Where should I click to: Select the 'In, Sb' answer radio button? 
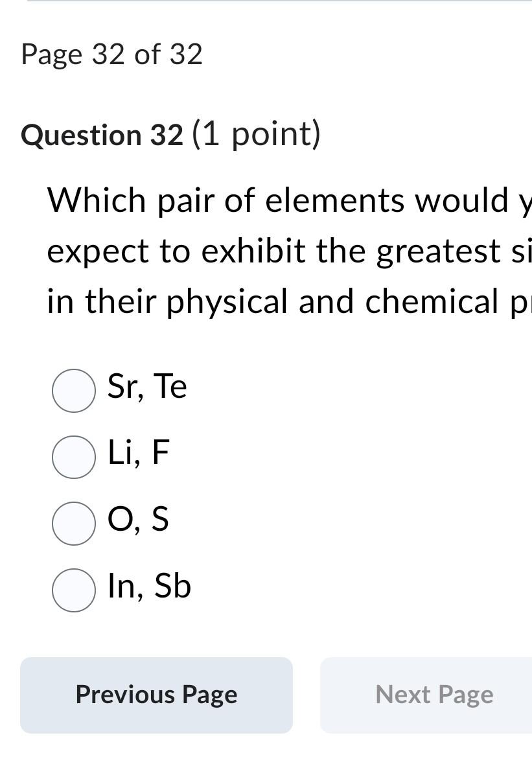pyautogui.click(x=73, y=589)
